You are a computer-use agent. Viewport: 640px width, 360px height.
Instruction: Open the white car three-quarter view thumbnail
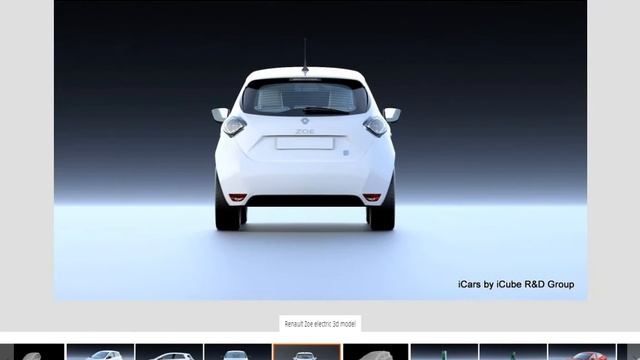click(x=100, y=352)
